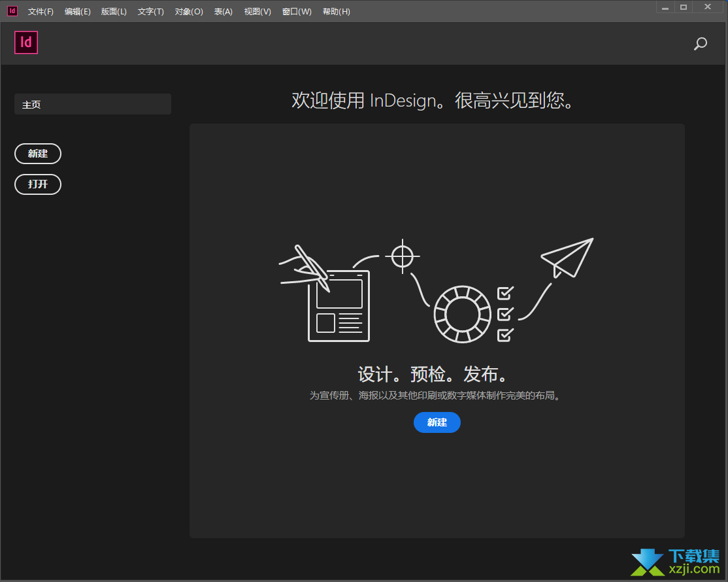The height and width of the screenshot is (582, 728).
Task: Click the 设计。预检。发布。 heading
Action: point(434,374)
